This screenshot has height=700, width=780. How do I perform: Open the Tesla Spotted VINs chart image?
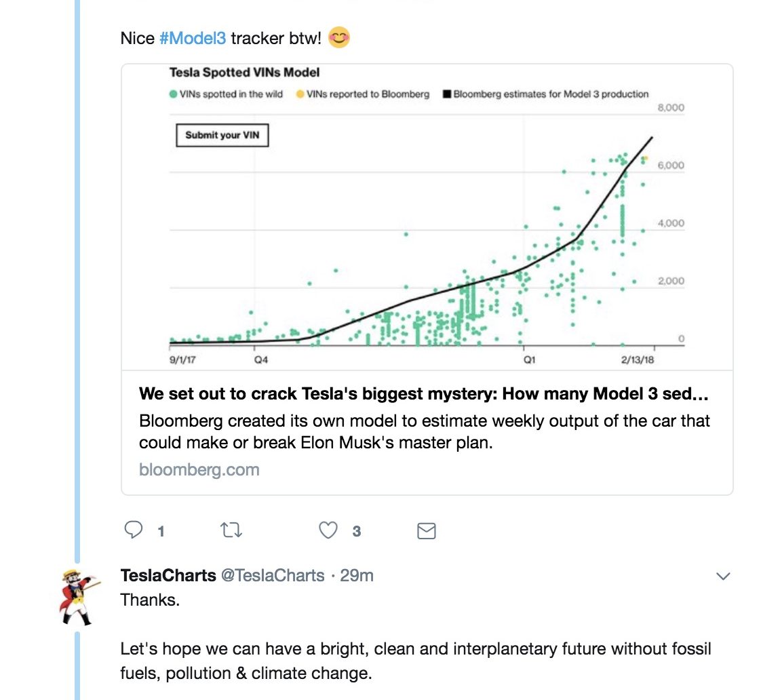tap(427, 217)
